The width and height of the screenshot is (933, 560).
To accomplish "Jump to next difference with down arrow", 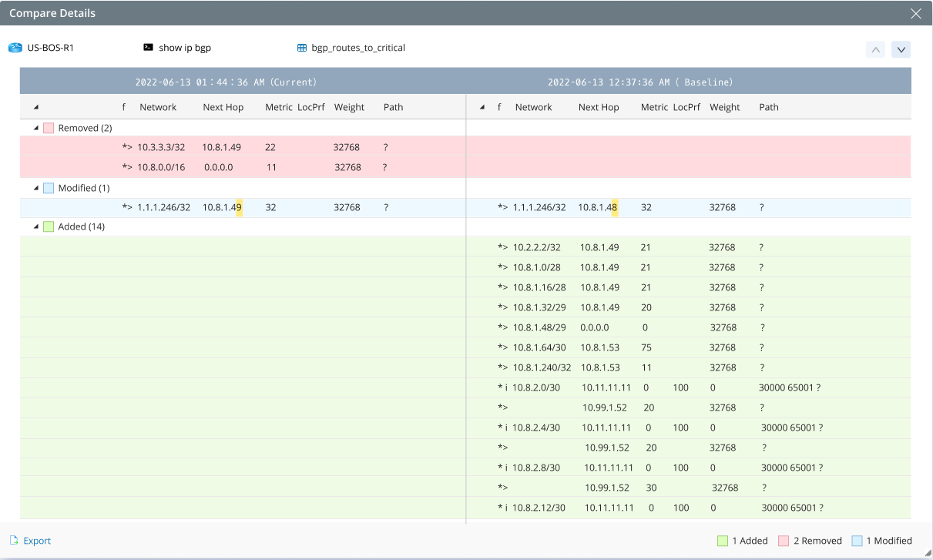I will [901, 49].
